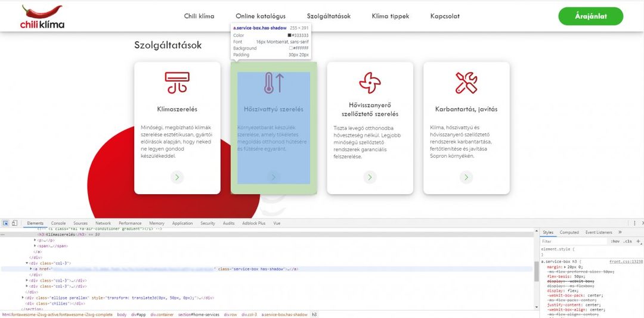644x318 pixels.
Task: Show more Styles sidebar tabs with the chevron
Action: (620, 232)
